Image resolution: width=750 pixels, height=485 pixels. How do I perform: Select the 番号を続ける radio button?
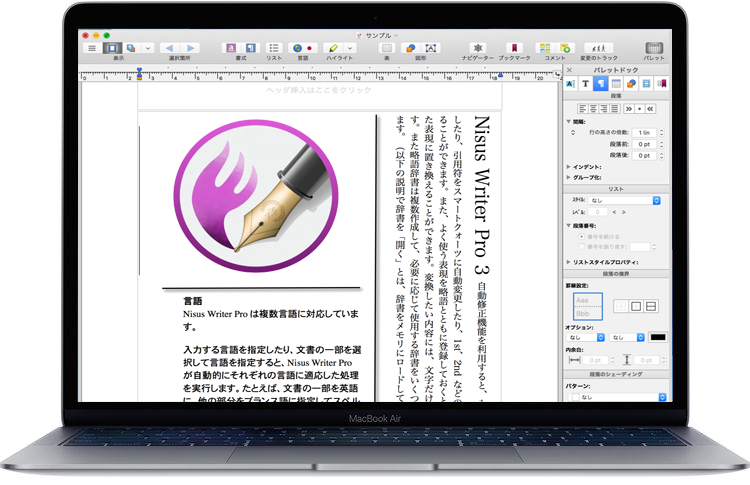point(582,236)
